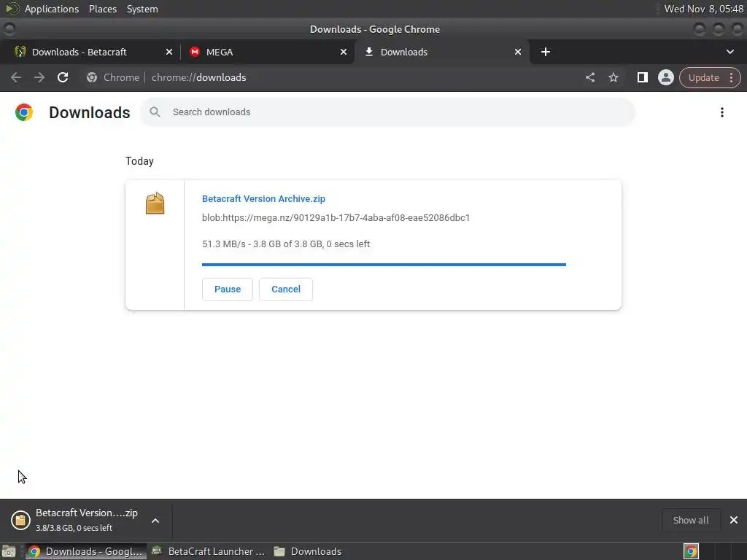This screenshot has width=747, height=560.
Task: Close the download shelf bar
Action: pyautogui.click(x=734, y=520)
